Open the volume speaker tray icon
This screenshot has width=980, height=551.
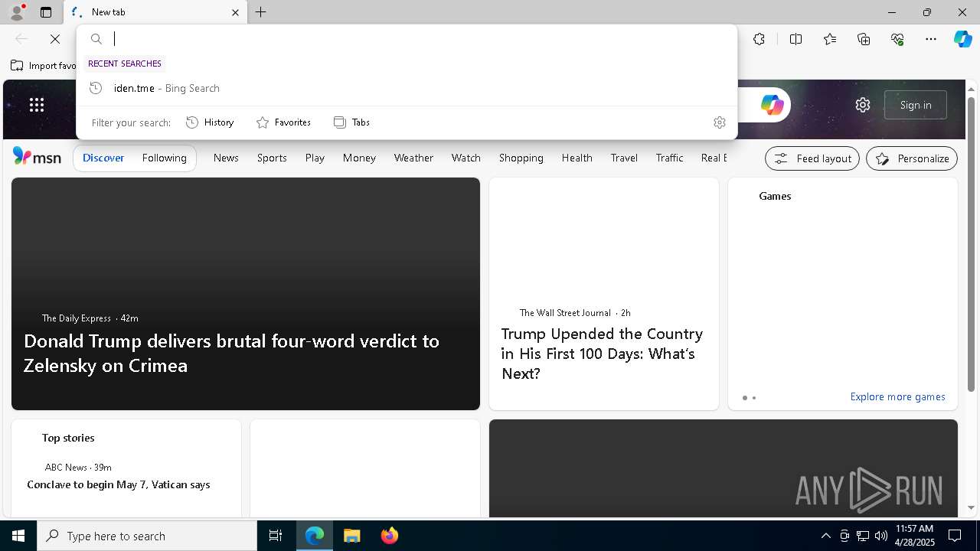[x=881, y=536]
